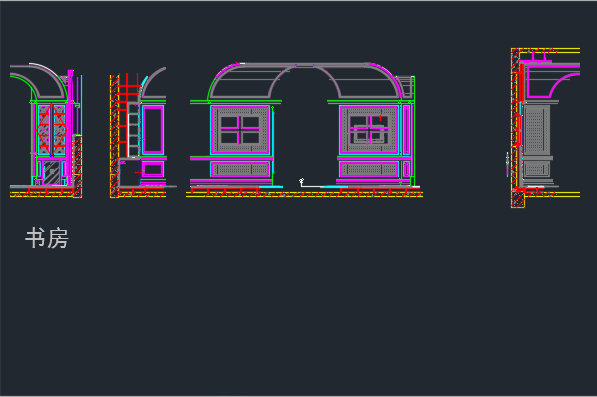Select the white ladder shelf in the second elevation
The height and width of the screenshot is (397, 597).
133,130
